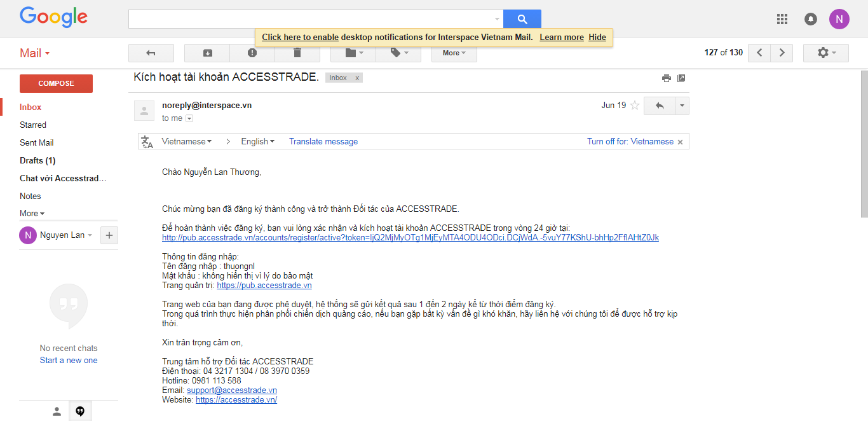This screenshot has width=868, height=421.
Task: Report this message as spam
Action: (252, 53)
